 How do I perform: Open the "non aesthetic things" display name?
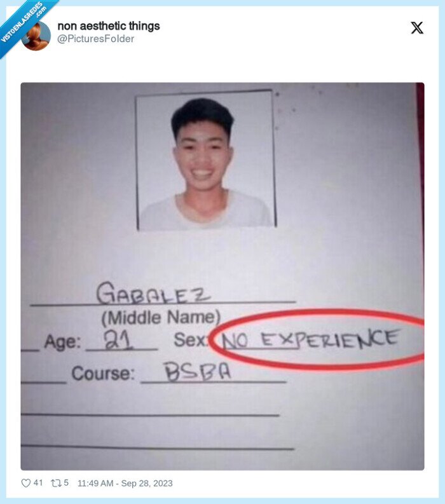coord(109,26)
